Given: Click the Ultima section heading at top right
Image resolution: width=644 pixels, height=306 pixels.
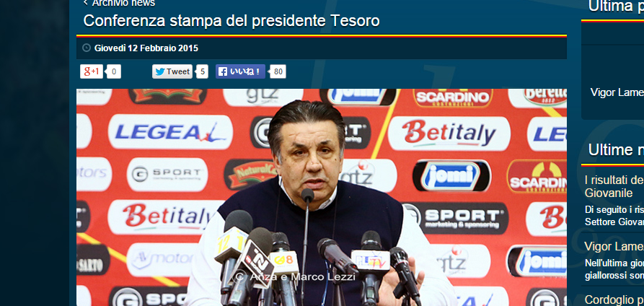Looking at the screenshot, I should pyautogui.click(x=616, y=6).
